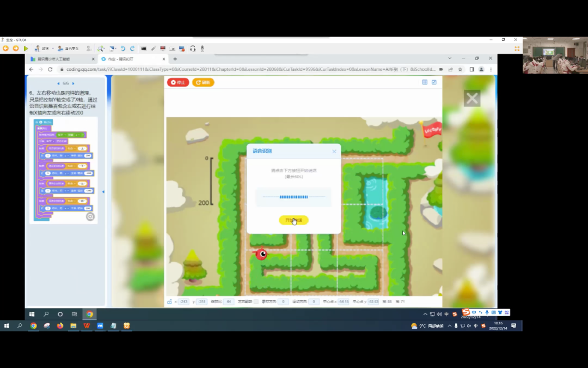Click the camera indicator icon in address bar
Image resolution: width=588 pixels, height=368 pixels.
tap(441, 69)
